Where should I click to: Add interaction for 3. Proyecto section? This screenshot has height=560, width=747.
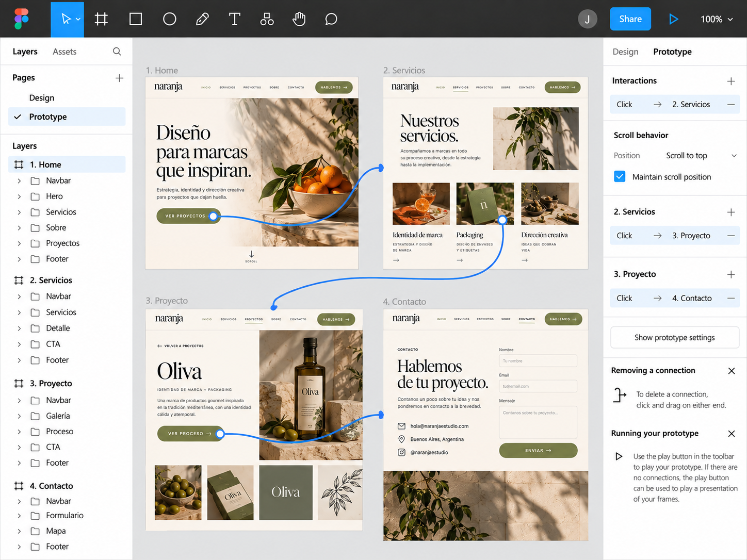[731, 274]
